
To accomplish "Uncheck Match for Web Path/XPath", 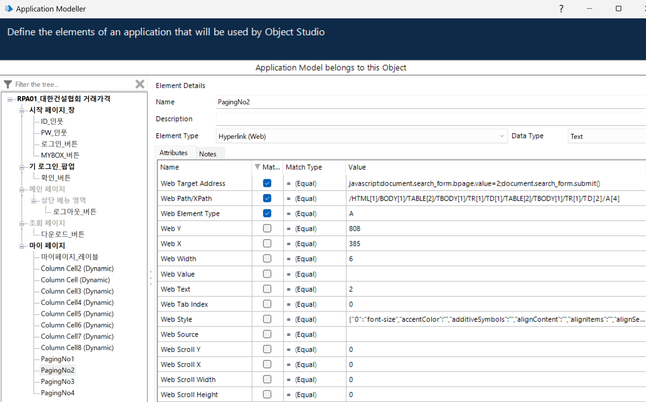I will (x=267, y=199).
